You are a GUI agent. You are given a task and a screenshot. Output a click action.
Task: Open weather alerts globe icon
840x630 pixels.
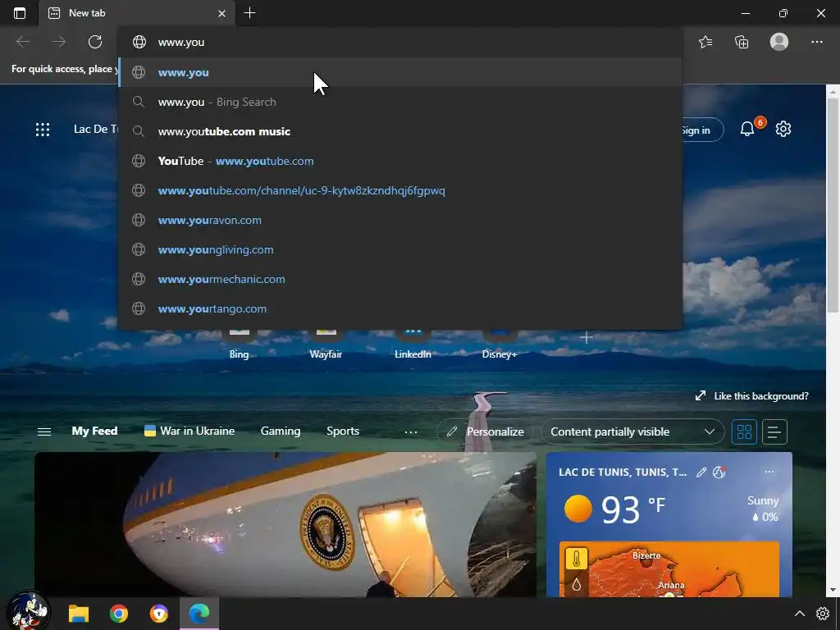(719, 472)
